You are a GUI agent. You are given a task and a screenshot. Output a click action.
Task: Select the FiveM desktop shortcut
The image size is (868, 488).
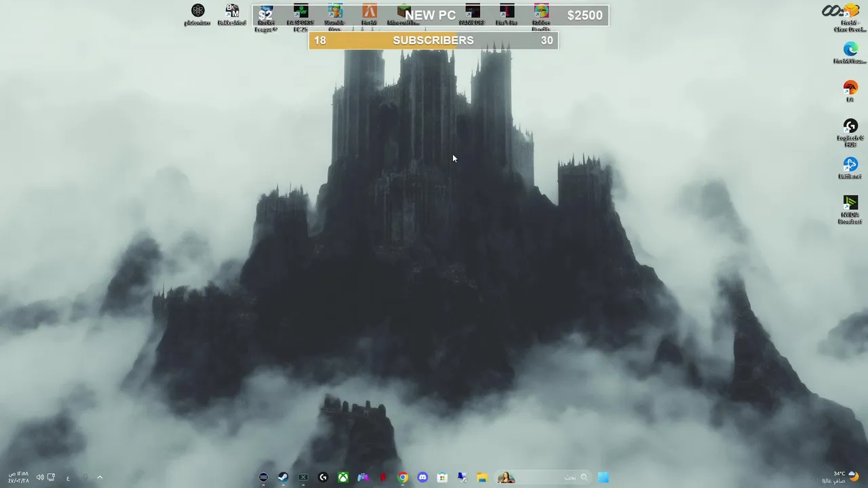[x=370, y=15]
